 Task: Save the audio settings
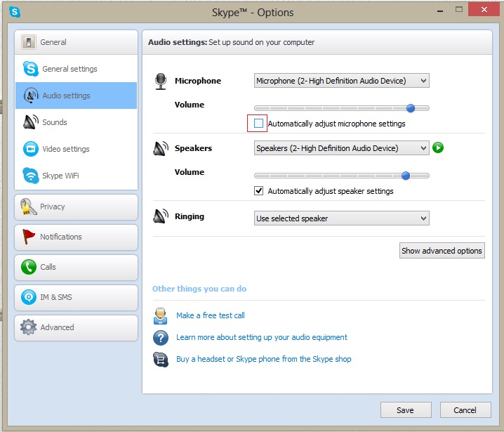406,410
